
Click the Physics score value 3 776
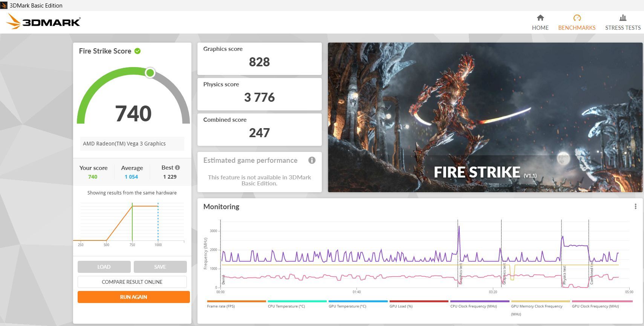tap(259, 97)
